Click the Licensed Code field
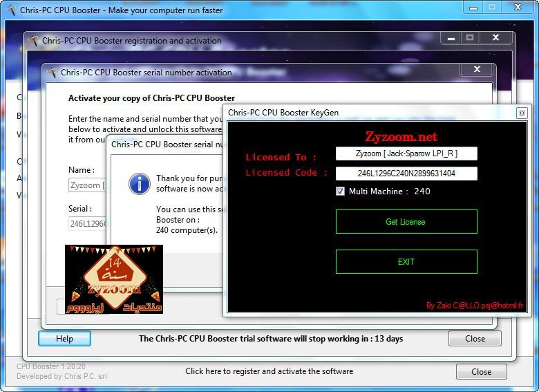539x392 pixels. click(406, 174)
